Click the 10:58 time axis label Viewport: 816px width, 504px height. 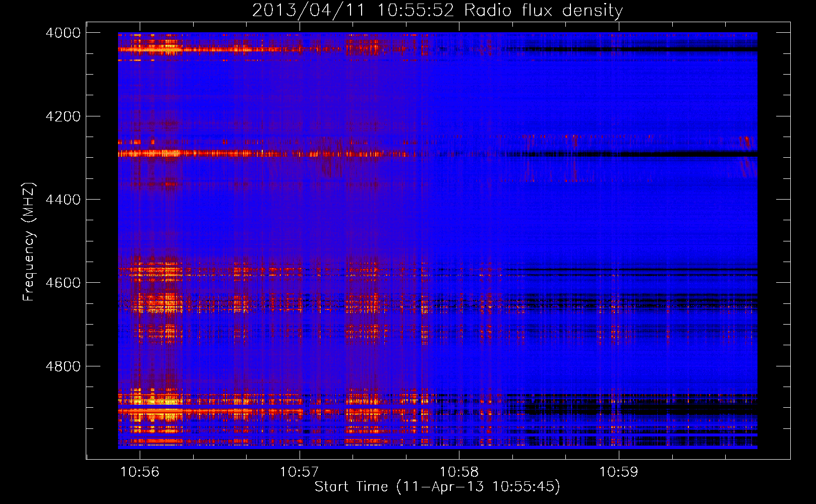coord(459,472)
